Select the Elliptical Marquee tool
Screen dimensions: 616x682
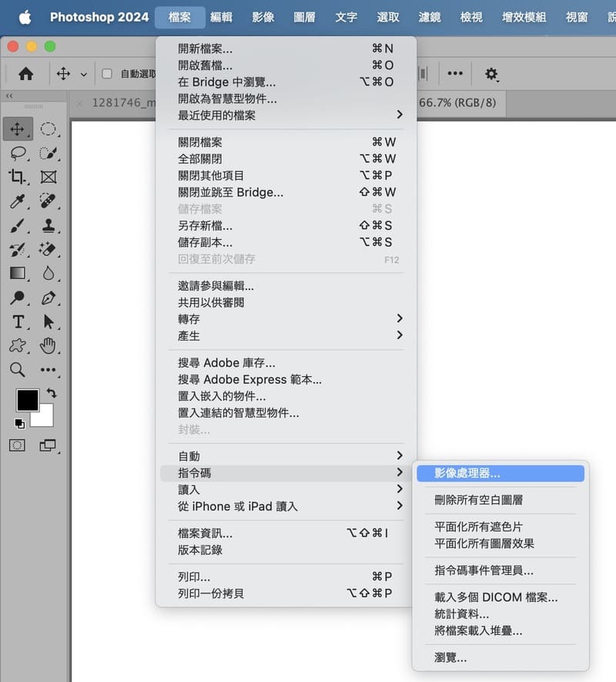49,129
